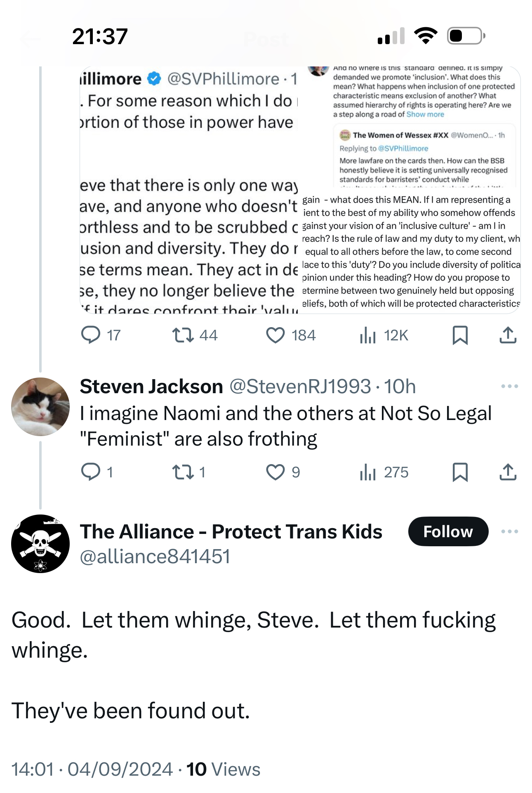Share the Phillimore post
The image size is (532, 793).
pos(508,335)
